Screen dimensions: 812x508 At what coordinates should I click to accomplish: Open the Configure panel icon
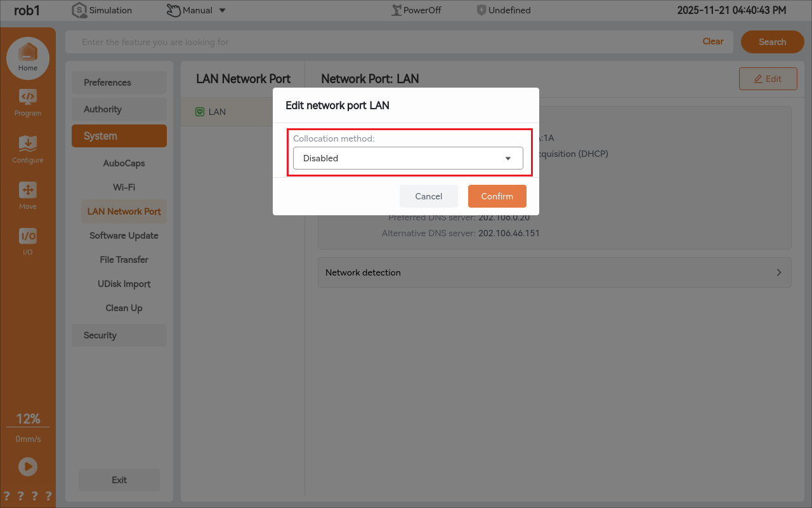[x=27, y=144]
